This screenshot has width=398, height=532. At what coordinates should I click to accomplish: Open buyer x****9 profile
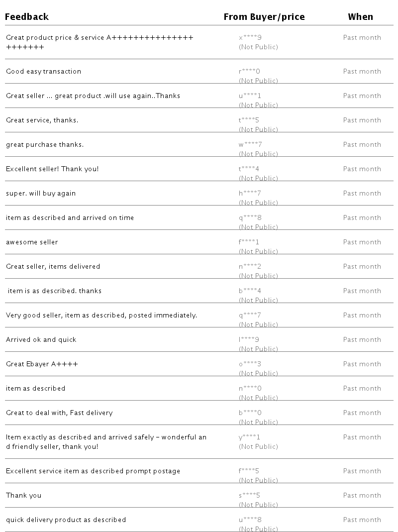[x=250, y=37]
